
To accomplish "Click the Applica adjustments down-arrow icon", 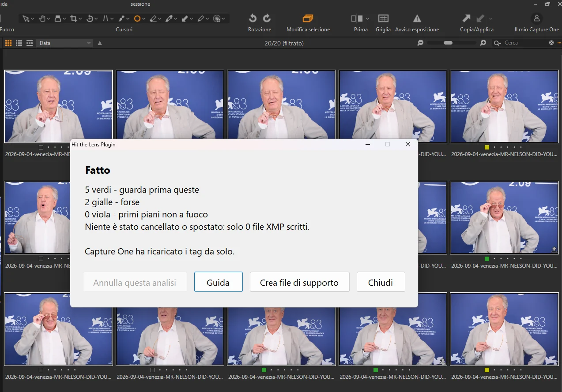I will point(481,18).
